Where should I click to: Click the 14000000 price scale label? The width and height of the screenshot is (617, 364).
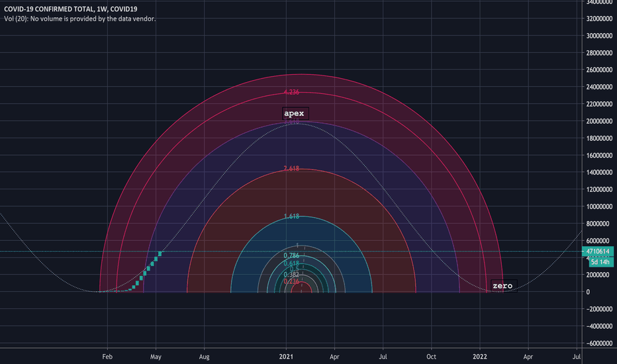click(x=599, y=172)
